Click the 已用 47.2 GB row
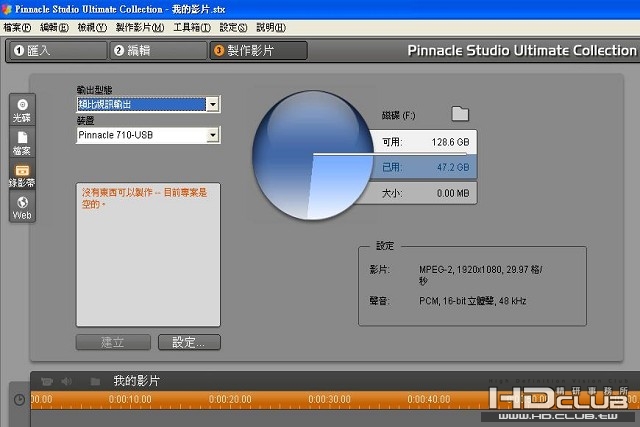This screenshot has width=640, height=427. pos(424,167)
